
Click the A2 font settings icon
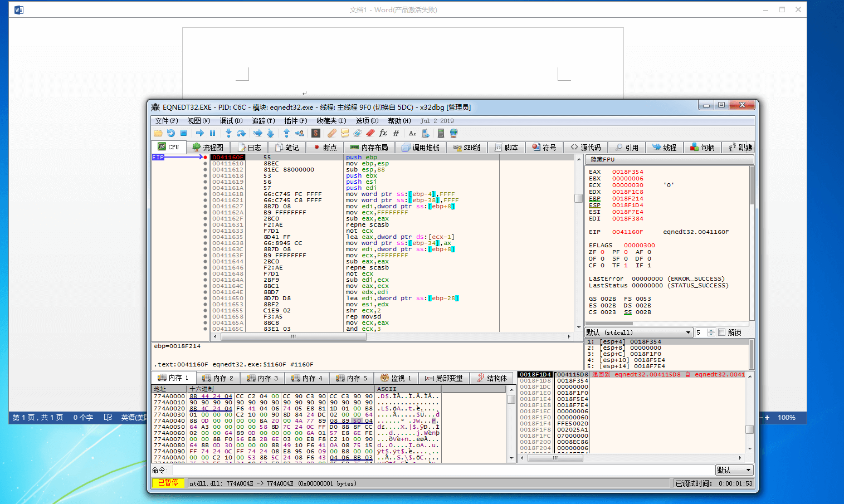click(412, 133)
